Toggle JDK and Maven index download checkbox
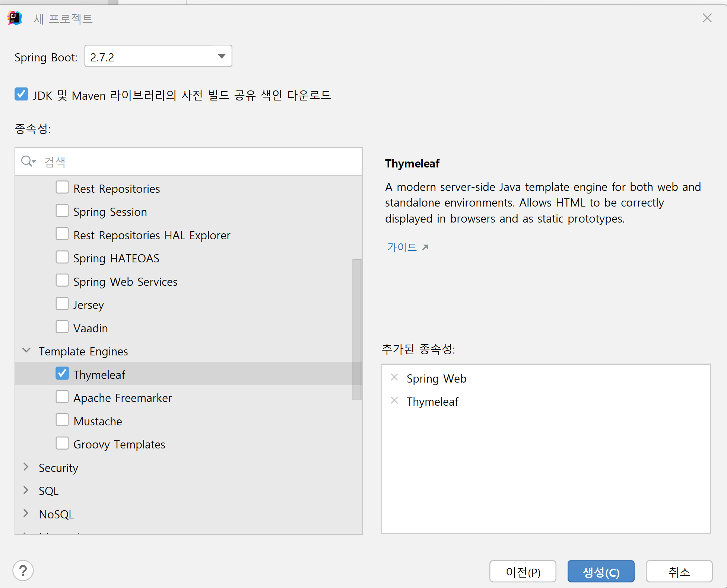 (21, 94)
